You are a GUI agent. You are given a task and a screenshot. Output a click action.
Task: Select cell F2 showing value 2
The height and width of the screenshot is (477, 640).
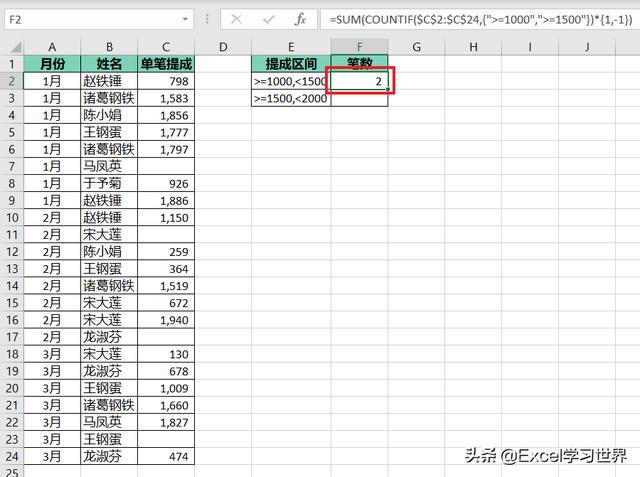(x=359, y=81)
